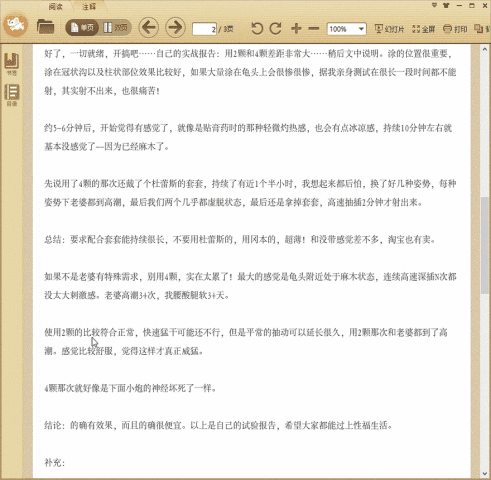Select the 注释 (Annotate) tab
491x480 pixels.
pos(89,7)
